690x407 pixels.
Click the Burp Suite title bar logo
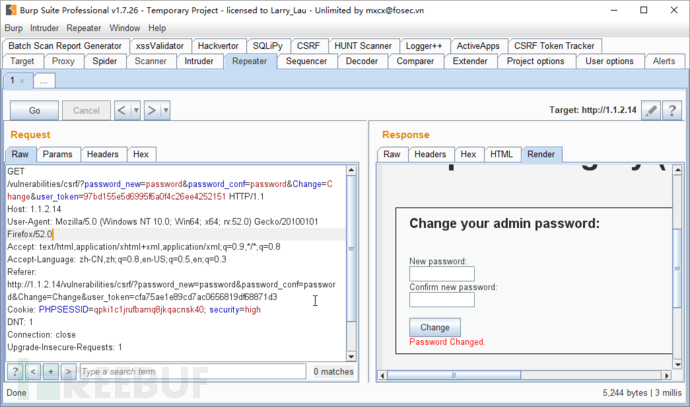[x=11, y=10]
